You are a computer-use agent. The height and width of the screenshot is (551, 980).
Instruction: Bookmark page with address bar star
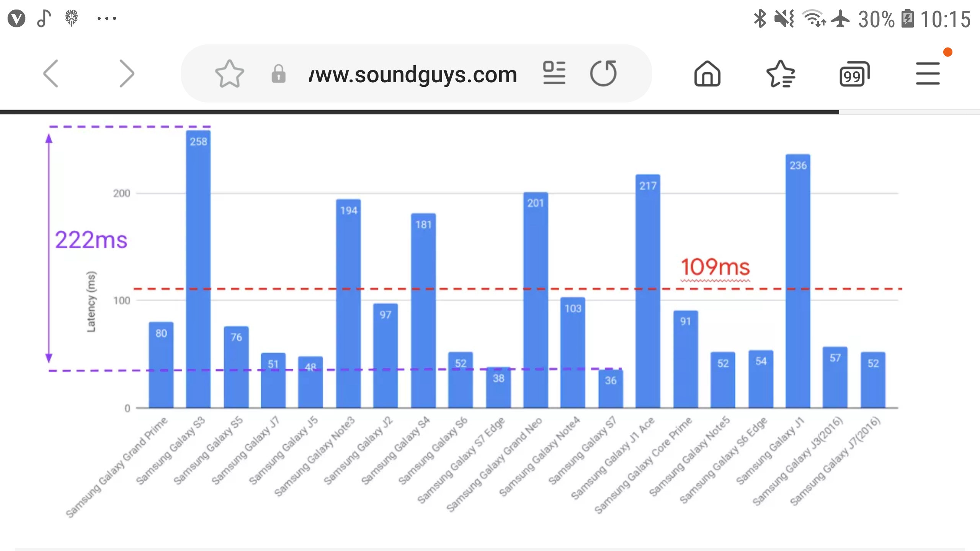tap(229, 73)
